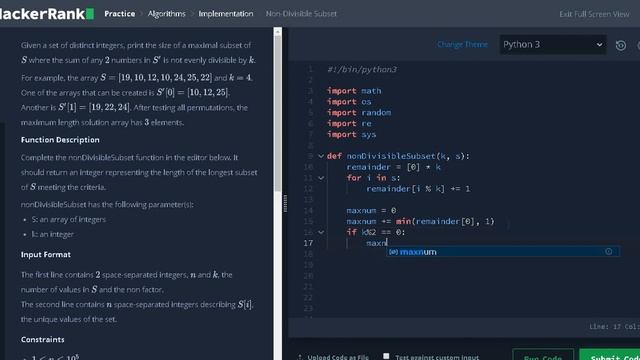This screenshot has width=640, height=360.
Task: Click the import random line
Action: [x=359, y=112]
